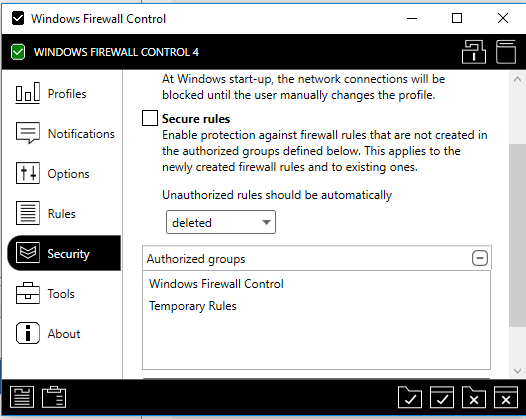Click folder with checkmark icon
The image size is (526, 419).
point(410,397)
